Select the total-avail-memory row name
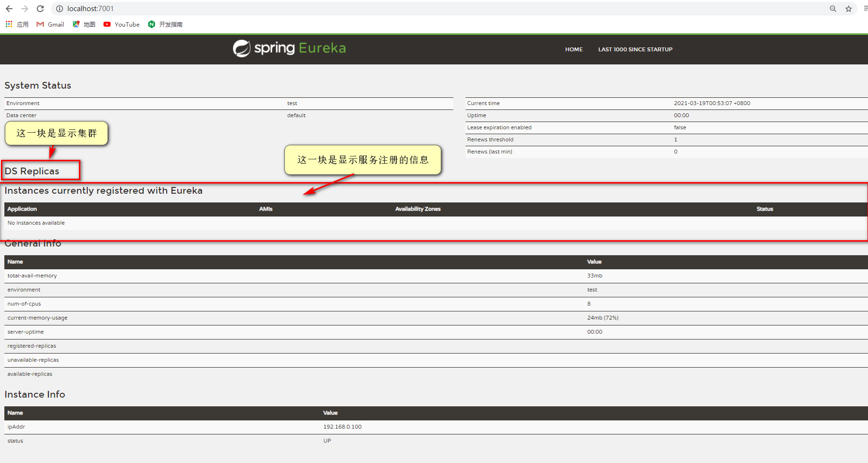The width and height of the screenshot is (868, 463). (32, 276)
